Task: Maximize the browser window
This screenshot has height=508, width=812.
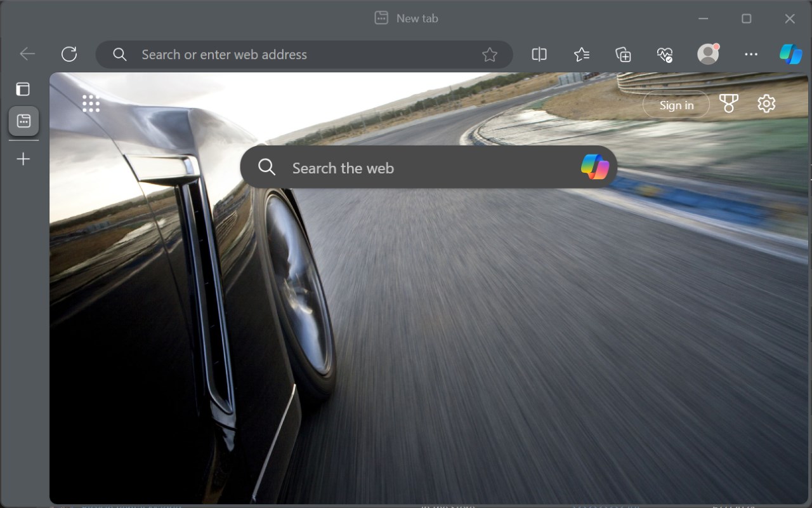Action: tap(747, 18)
